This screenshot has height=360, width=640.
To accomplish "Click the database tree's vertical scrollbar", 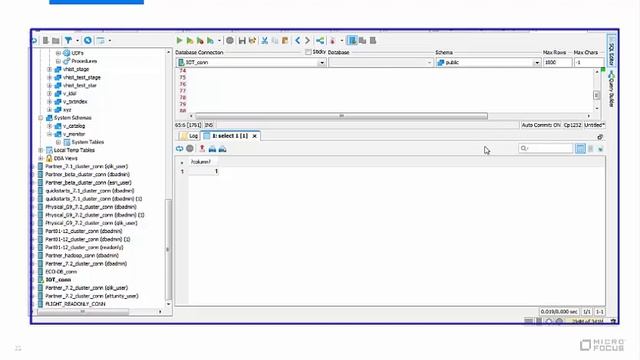I will (168, 249).
